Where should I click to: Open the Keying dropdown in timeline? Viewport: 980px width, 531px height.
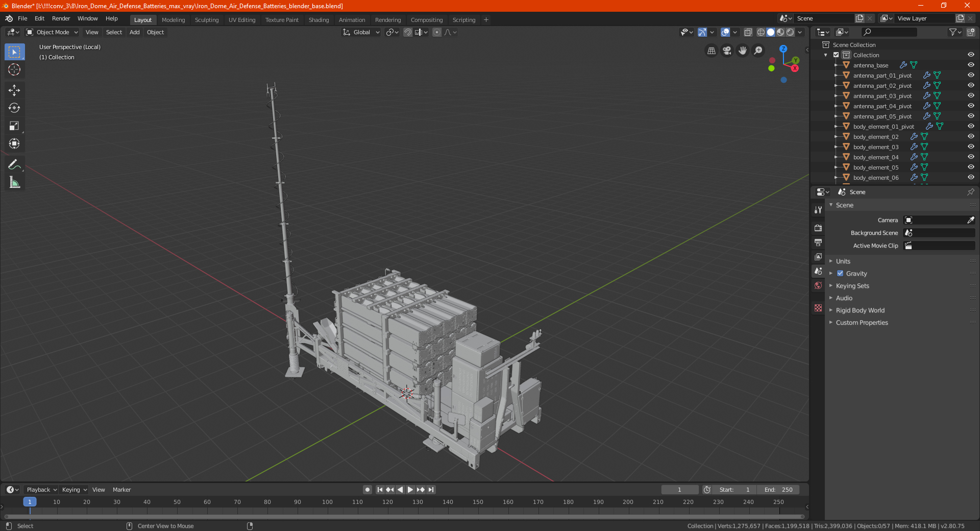74,490
